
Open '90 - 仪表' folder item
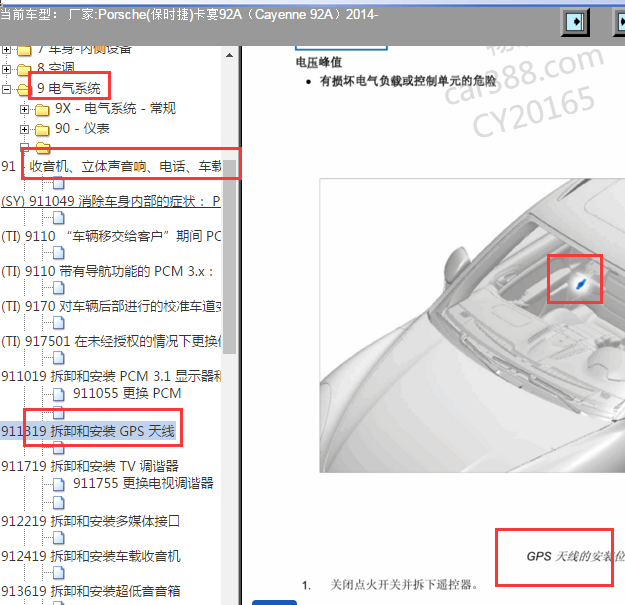point(82,128)
